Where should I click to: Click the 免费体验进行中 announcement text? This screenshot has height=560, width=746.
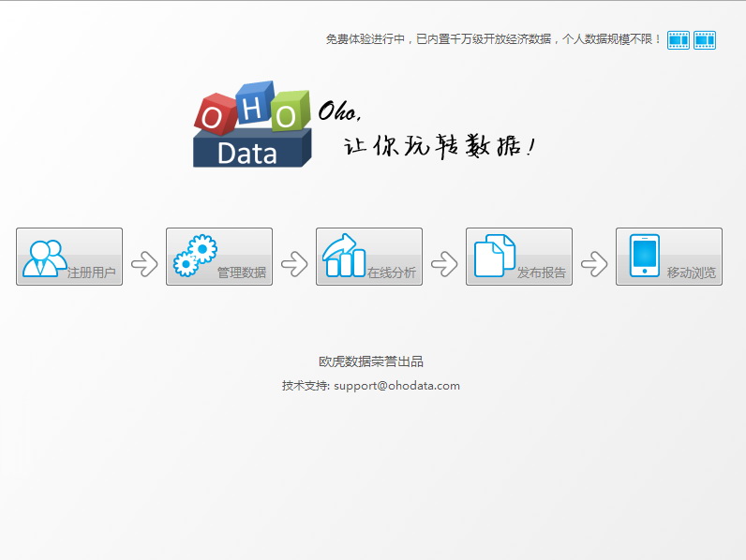pos(493,39)
